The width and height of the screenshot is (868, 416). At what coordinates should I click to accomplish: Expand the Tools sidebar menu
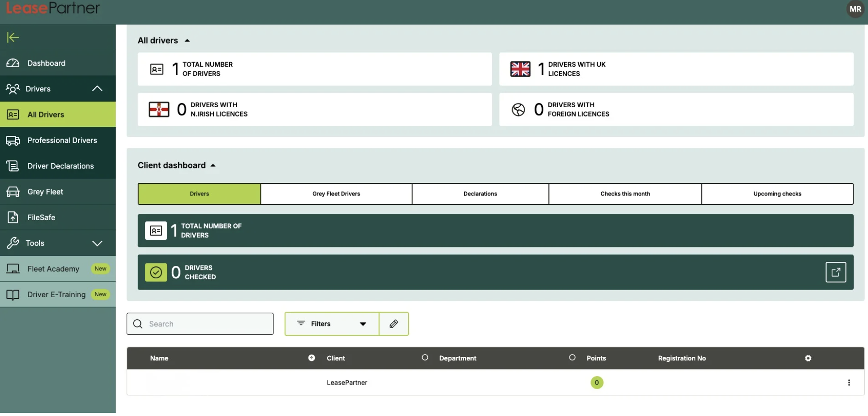click(x=58, y=243)
